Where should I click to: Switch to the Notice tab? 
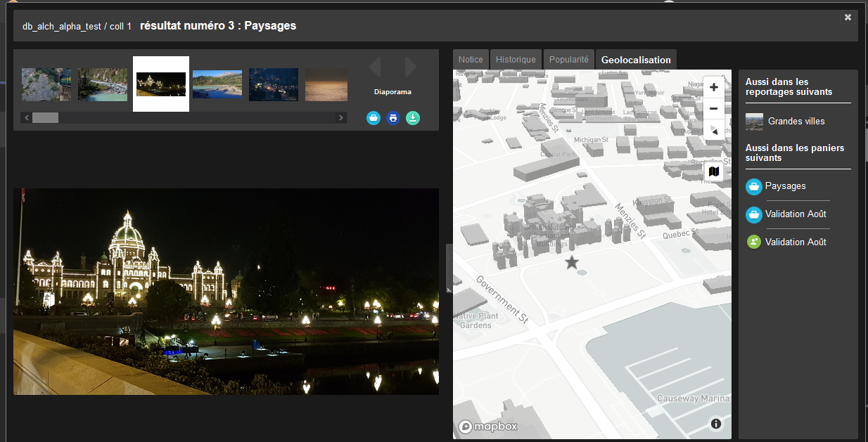(x=471, y=60)
